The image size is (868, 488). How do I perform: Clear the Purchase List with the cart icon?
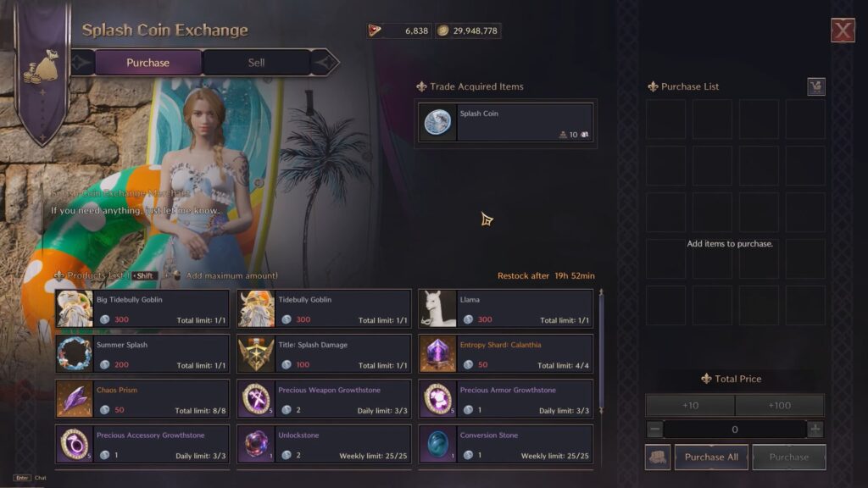pyautogui.click(x=816, y=87)
